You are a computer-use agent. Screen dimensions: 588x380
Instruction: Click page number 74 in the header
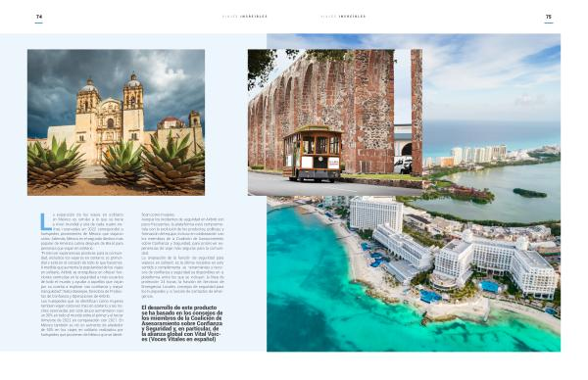click(x=39, y=17)
